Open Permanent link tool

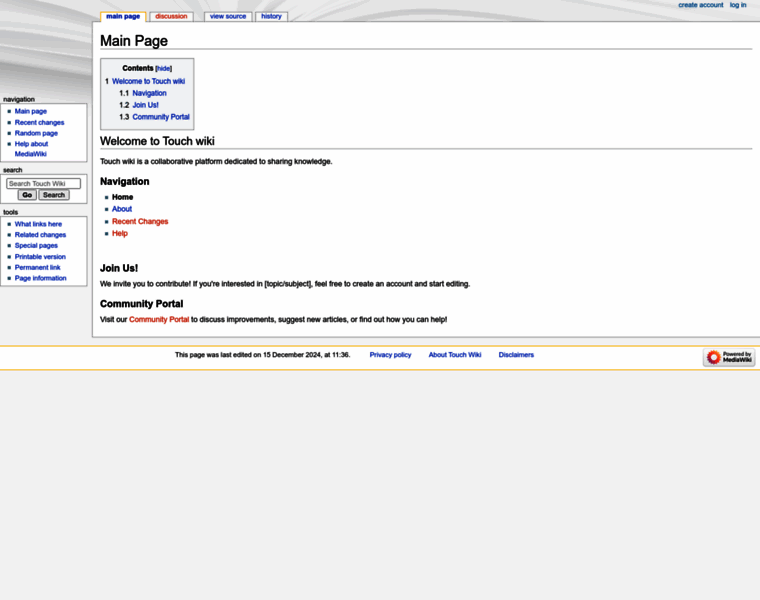(37, 268)
